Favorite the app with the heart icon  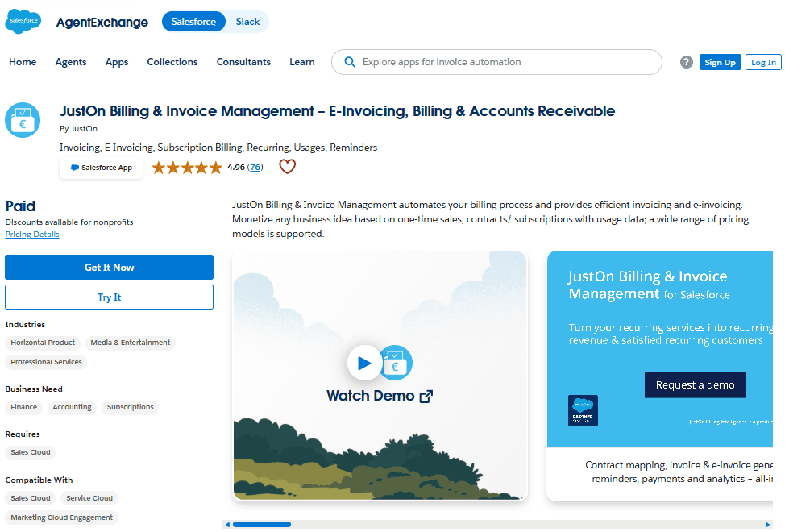(x=288, y=167)
